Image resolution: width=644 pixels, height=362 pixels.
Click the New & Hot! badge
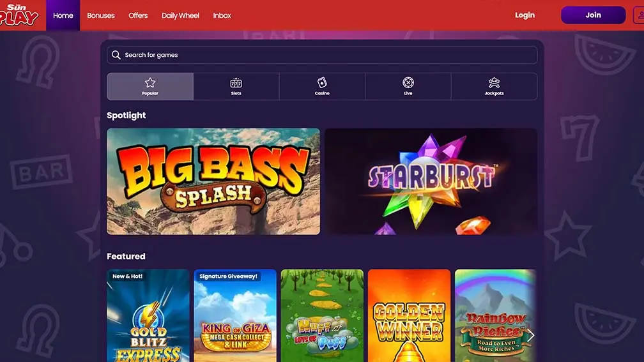tap(127, 276)
